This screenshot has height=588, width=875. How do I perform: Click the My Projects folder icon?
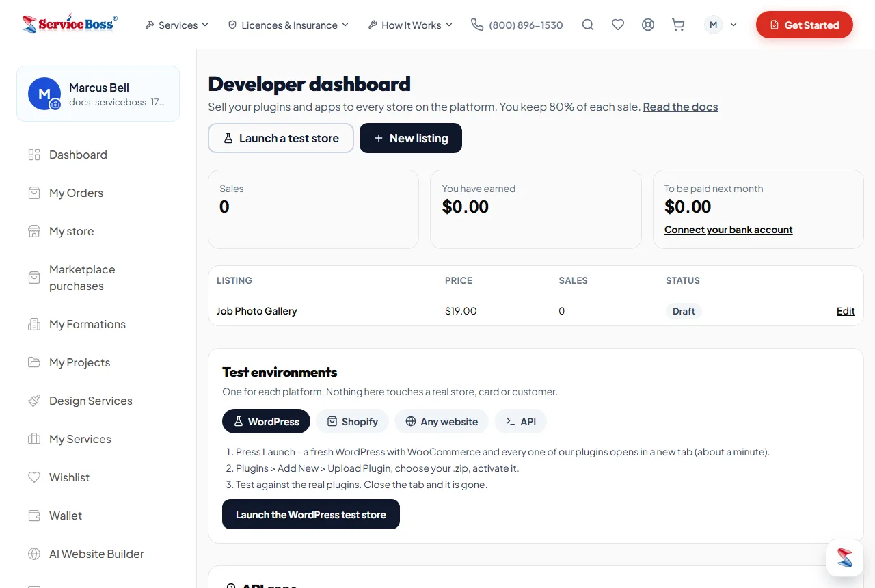[34, 362]
